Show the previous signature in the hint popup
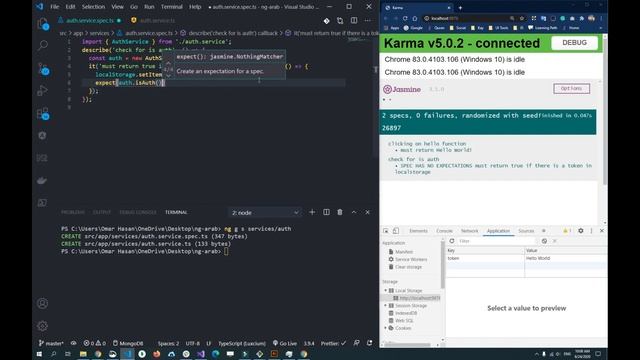640x360 pixels. 168,63
